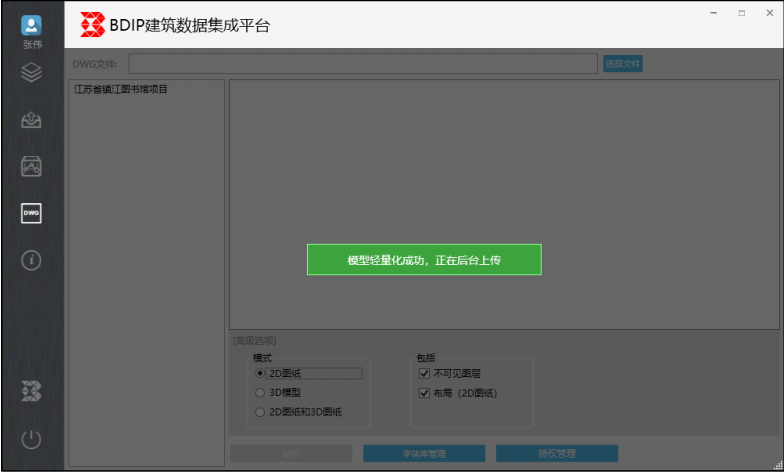Click the BDIP logo icon in sidebar
Viewport: 784px width, 472px height.
(31, 391)
